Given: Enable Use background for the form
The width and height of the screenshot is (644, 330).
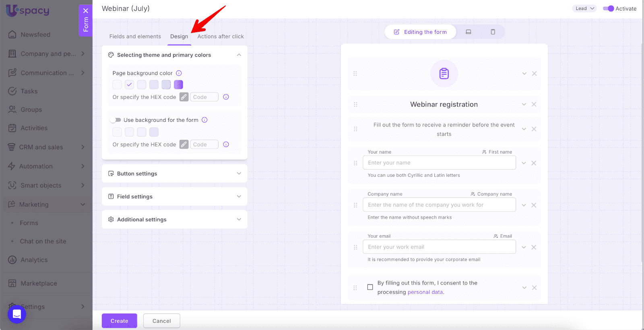Looking at the screenshot, I should point(116,120).
